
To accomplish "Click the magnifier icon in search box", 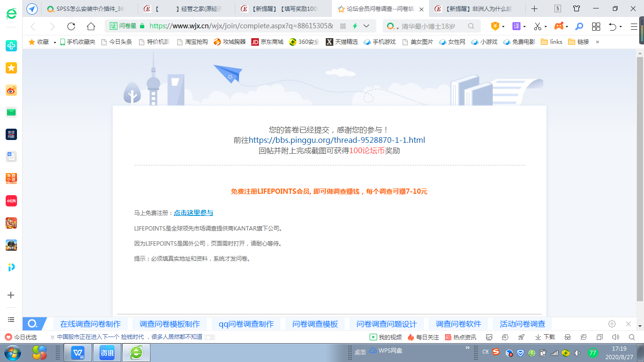I will pyautogui.click(x=471, y=26).
